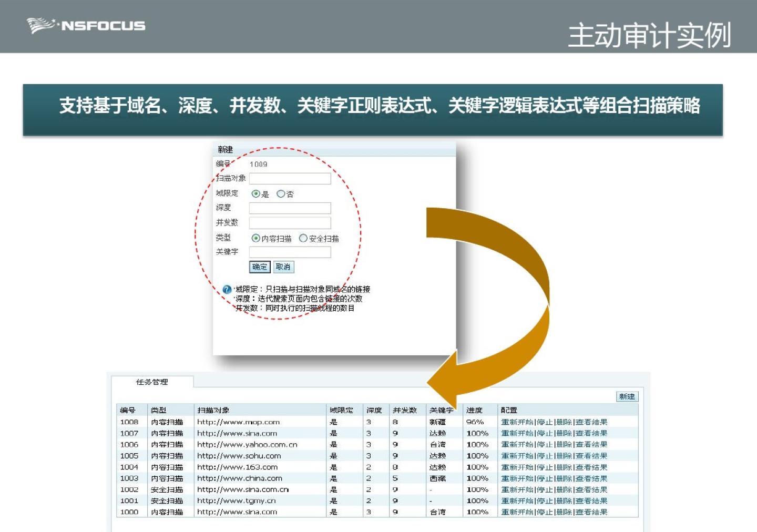This screenshot has height=532, width=757.
Task: Click the 并发数 text field
Action: point(290,223)
